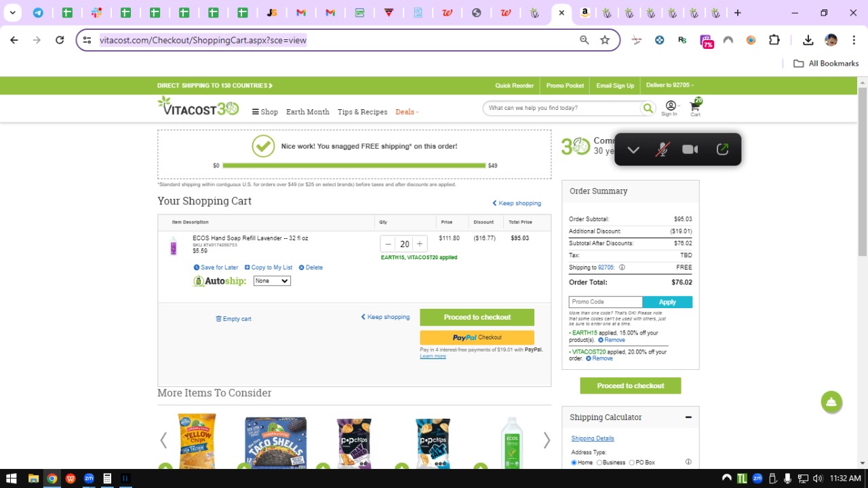The width and height of the screenshot is (868, 488).
Task: Change the shipping zip code 92705 link
Action: tap(606, 267)
